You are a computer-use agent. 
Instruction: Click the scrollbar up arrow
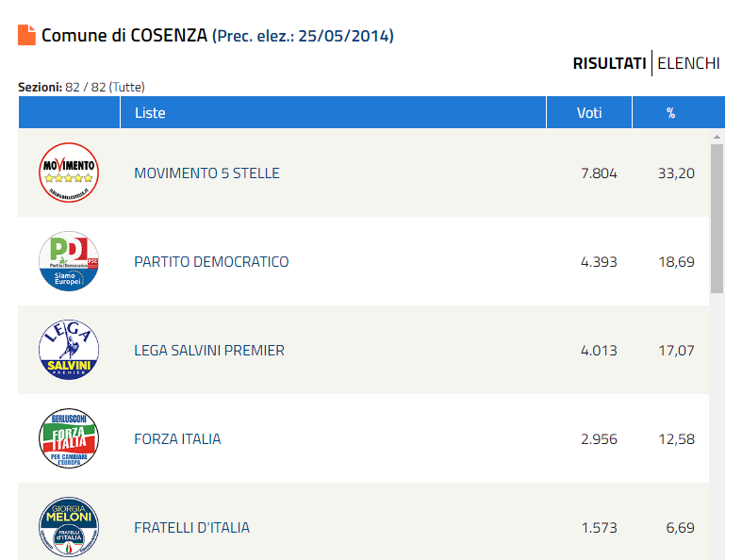tap(717, 137)
